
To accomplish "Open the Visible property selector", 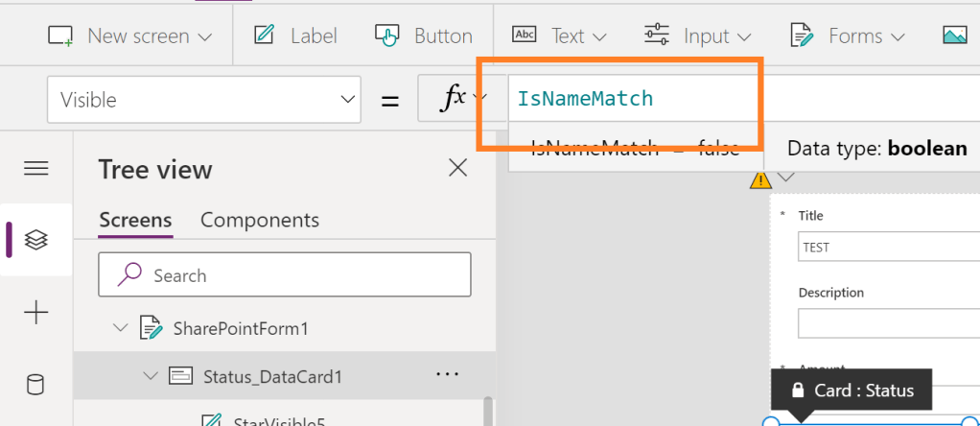I will (204, 100).
